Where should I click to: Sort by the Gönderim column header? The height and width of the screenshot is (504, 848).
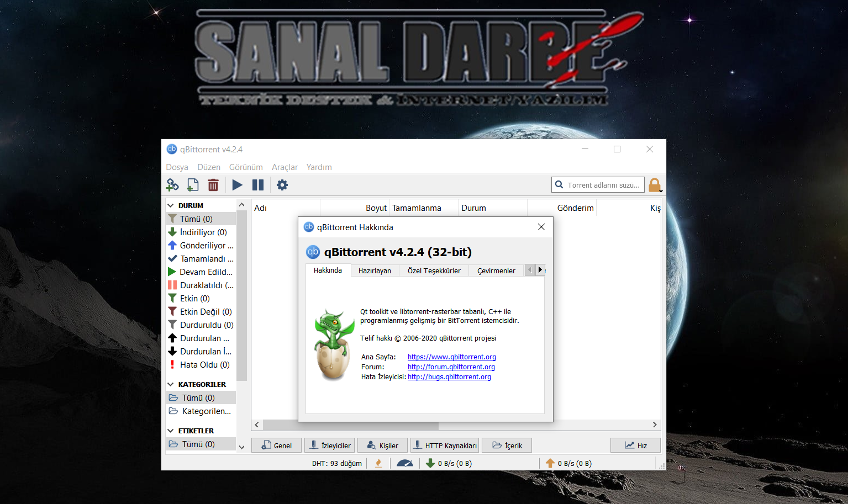pos(562,208)
